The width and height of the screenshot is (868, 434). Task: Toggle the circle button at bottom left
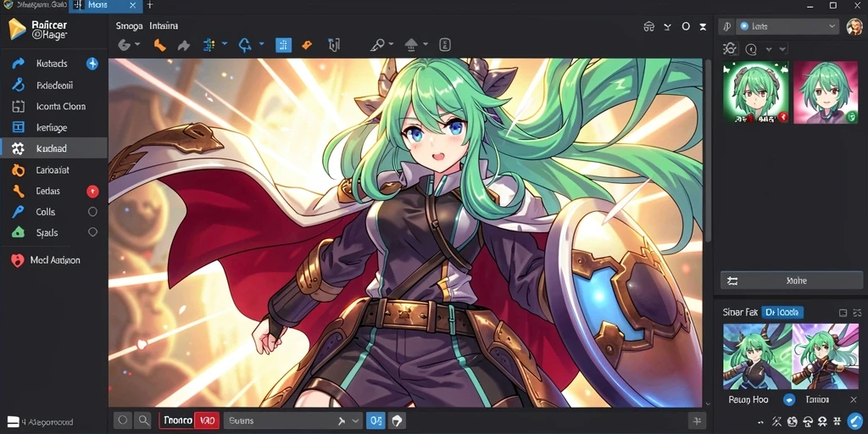123,420
